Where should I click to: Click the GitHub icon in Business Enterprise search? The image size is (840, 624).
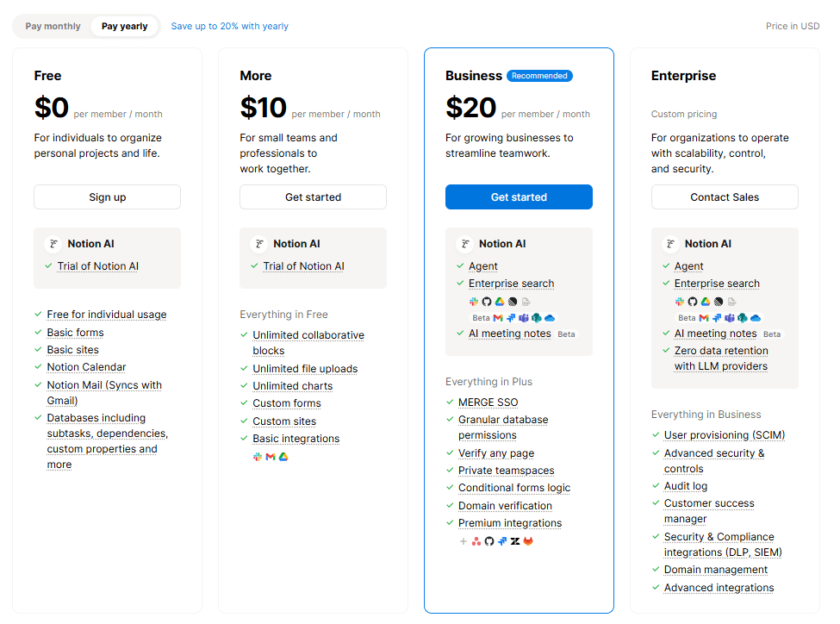[486, 302]
